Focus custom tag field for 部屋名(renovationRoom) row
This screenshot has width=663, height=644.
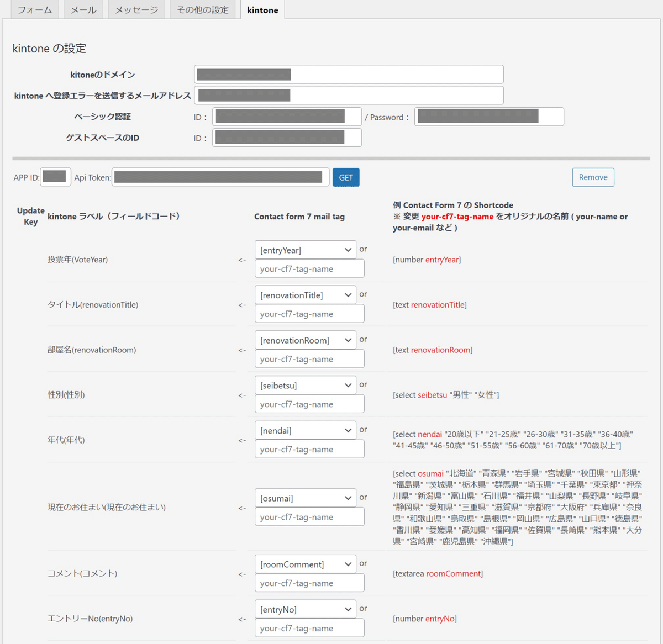[x=309, y=359]
